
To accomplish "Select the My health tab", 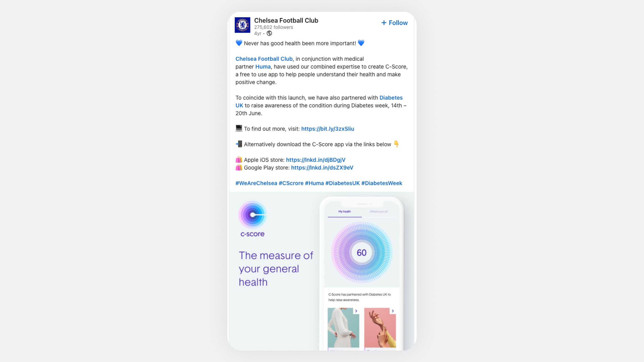I will tap(345, 212).
